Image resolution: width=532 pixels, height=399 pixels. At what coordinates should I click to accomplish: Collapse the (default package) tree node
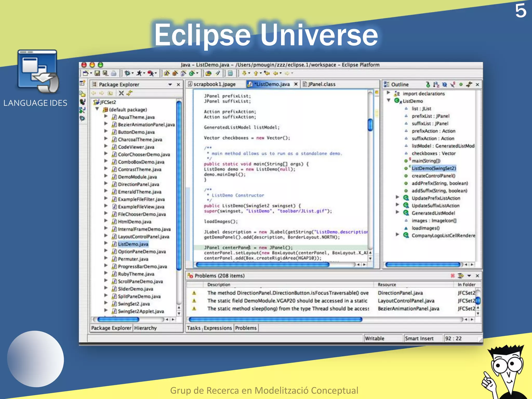97,109
